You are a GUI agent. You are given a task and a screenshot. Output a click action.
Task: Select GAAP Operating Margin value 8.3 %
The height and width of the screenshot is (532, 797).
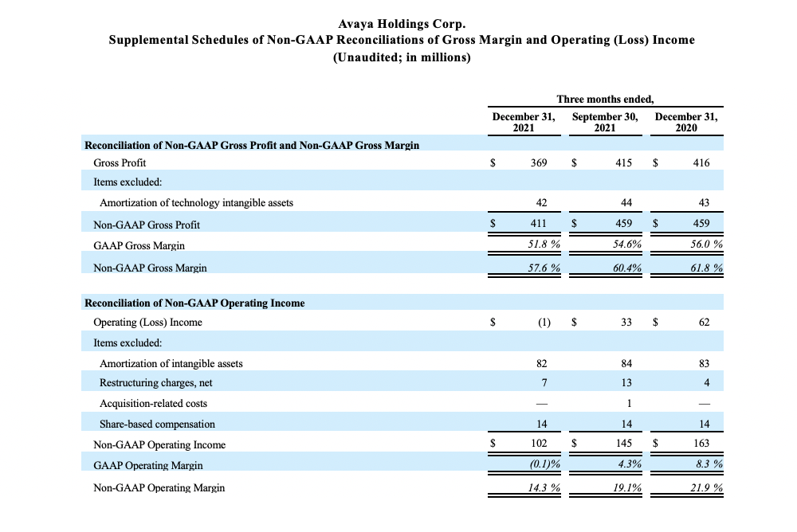pyautogui.click(x=709, y=464)
